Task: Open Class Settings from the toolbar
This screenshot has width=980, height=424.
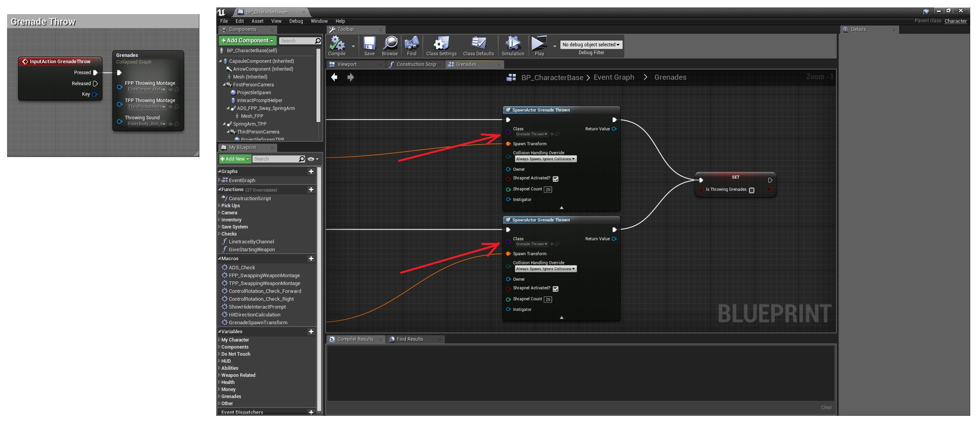Action: (x=441, y=43)
